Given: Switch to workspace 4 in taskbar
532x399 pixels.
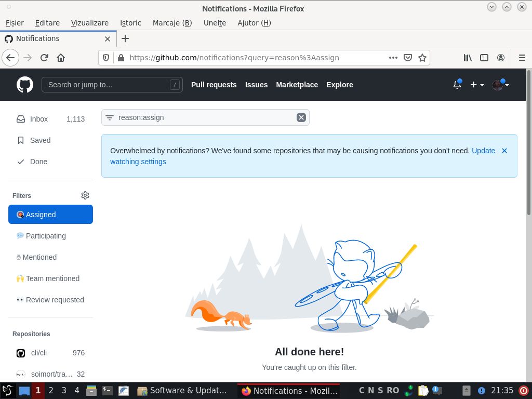Looking at the screenshot, I should click(77, 391).
